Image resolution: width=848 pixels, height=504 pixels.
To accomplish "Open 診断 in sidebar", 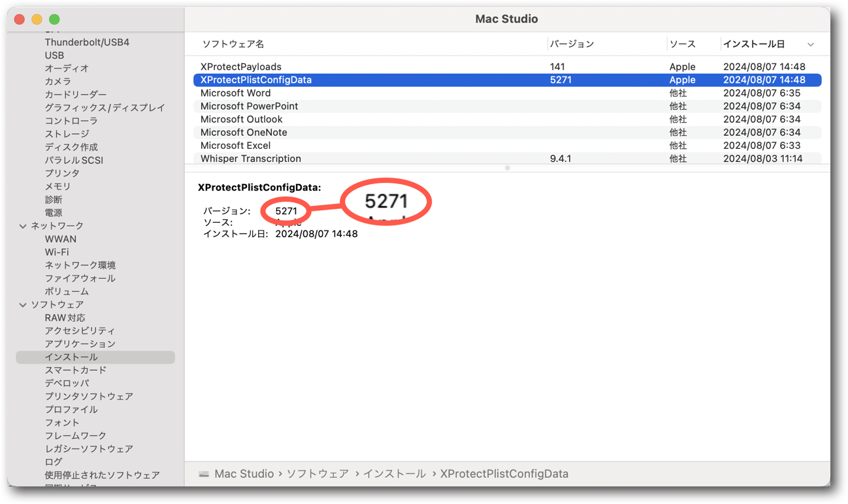I will 54,200.
